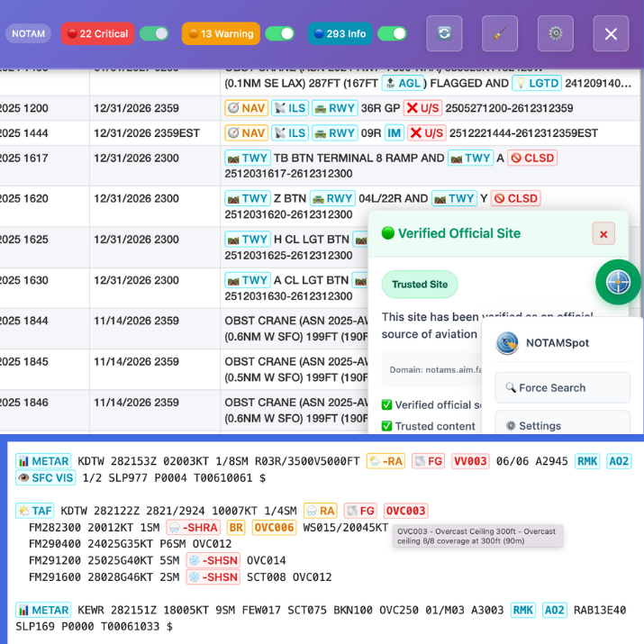Click the NAV tag in the 36R GP row

[247, 108]
